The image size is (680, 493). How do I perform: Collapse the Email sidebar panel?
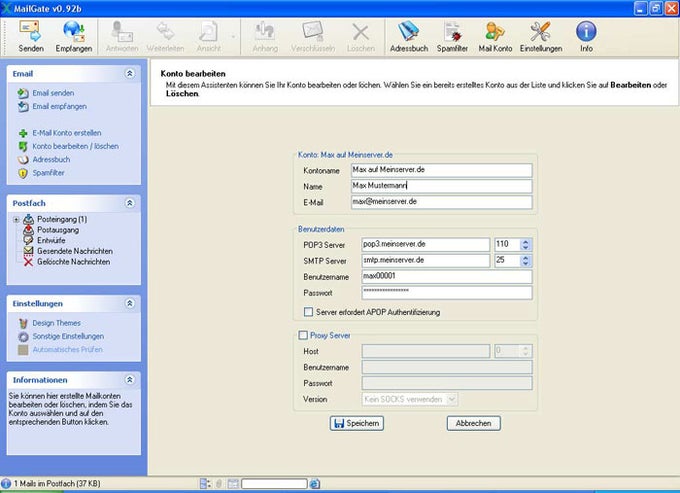(130, 74)
